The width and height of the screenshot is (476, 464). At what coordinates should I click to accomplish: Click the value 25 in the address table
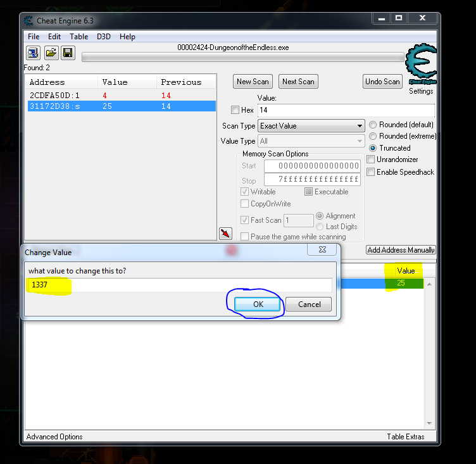(401, 283)
